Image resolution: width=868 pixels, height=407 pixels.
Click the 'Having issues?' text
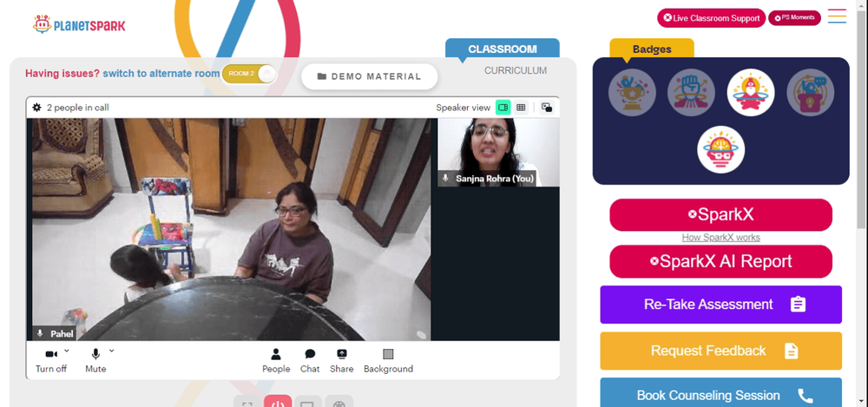tap(62, 74)
